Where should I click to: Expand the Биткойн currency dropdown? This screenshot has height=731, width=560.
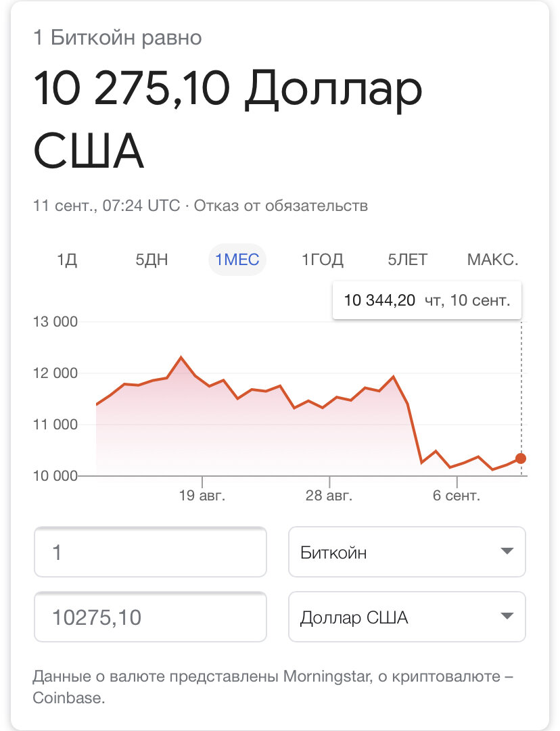407,552
